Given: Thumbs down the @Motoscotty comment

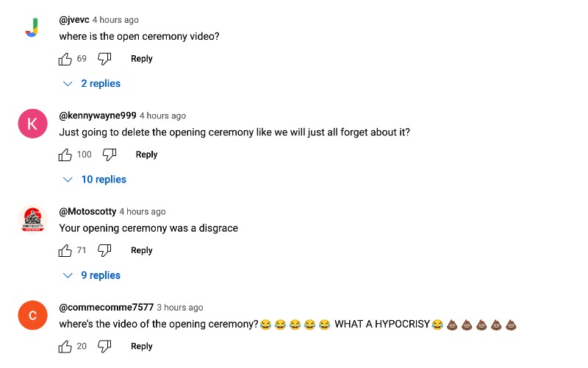Looking at the screenshot, I should pyautogui.click(x=104, y=250).
